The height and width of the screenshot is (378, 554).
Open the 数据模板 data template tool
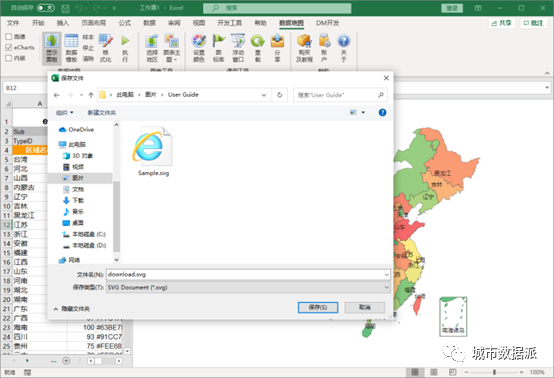pyautogui.click(x=71, y=48)
